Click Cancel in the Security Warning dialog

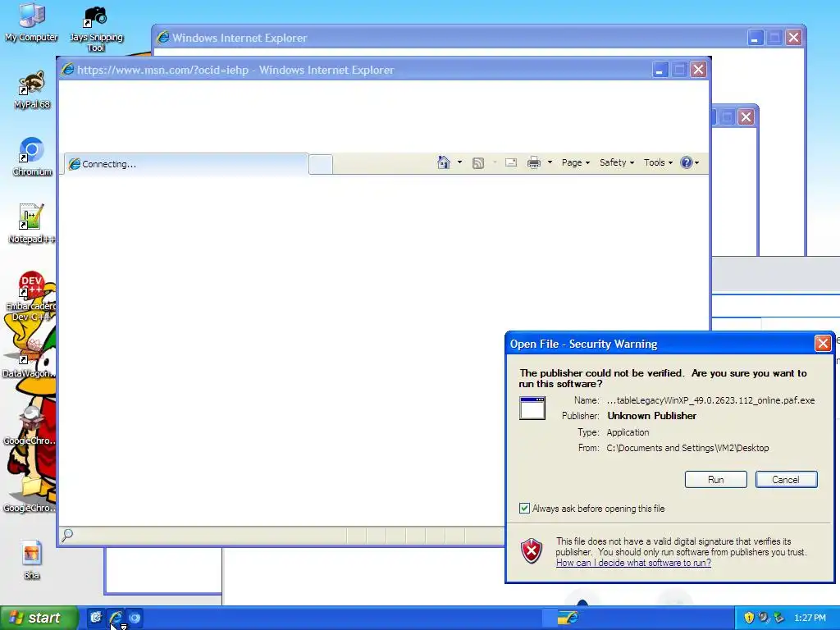point(786,479)
